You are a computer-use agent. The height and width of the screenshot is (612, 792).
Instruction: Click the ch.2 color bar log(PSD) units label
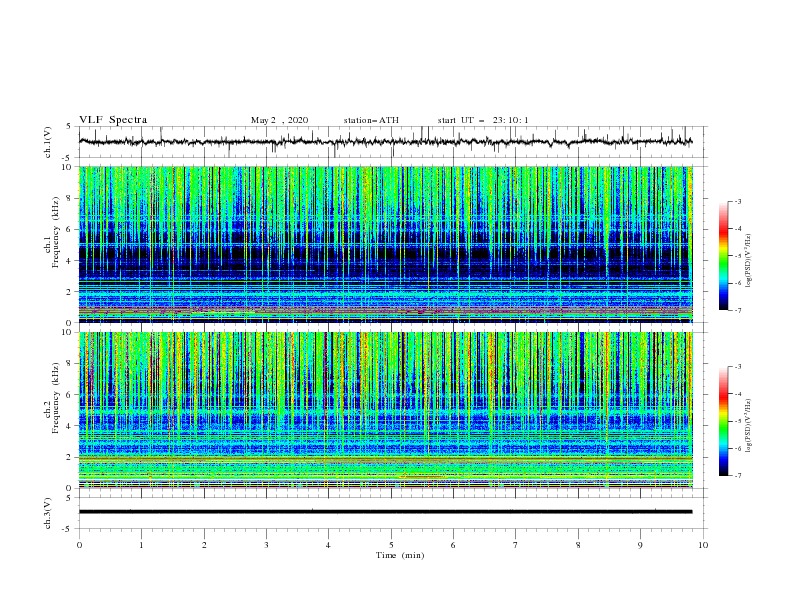click(x=749, y=426)
